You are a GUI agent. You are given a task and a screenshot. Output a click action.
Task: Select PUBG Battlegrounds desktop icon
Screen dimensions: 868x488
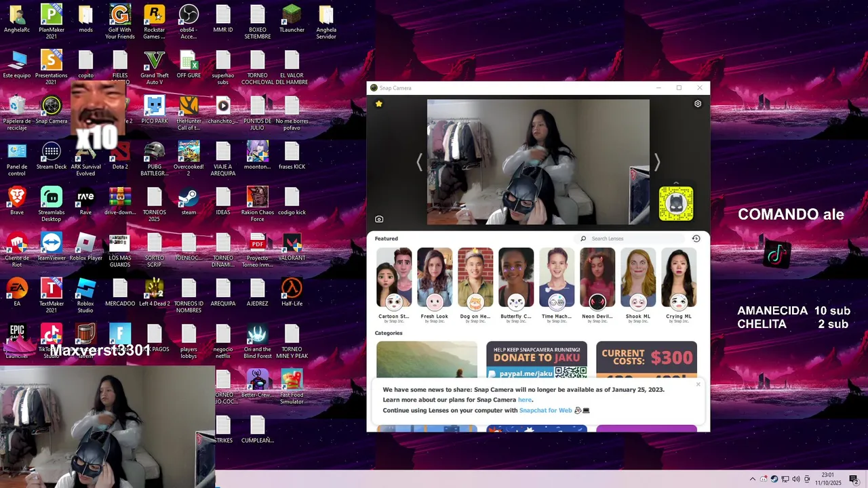click(x=154, y=159)
